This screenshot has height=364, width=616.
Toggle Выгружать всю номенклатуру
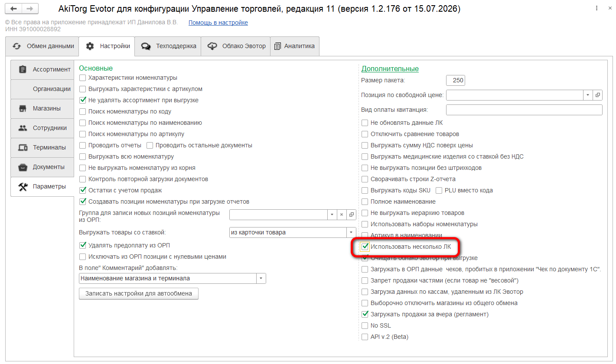point(83,157)
